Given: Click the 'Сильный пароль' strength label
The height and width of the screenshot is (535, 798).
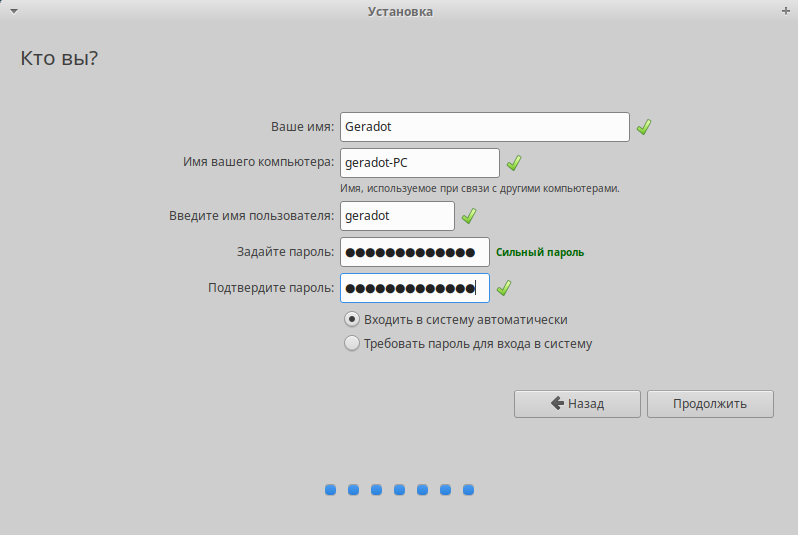Looking at the screenshot, I should pyautogui.click(x=540, y=252).
